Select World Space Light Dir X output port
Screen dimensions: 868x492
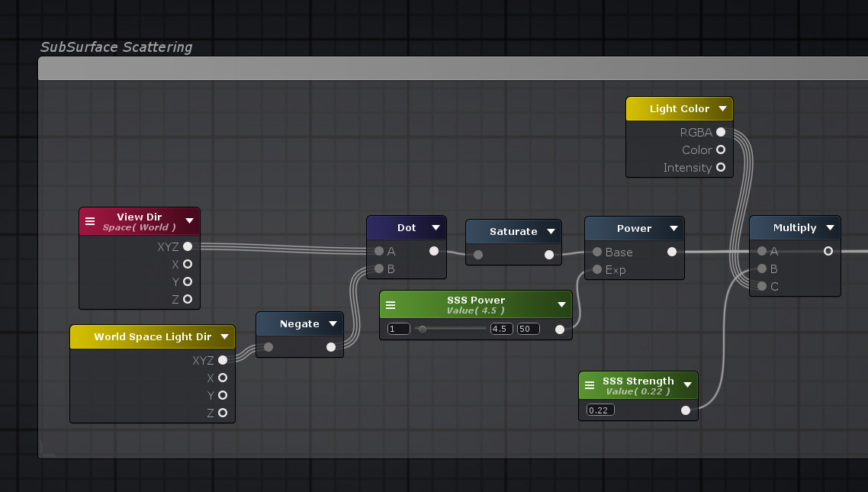(x=223, y=378)
